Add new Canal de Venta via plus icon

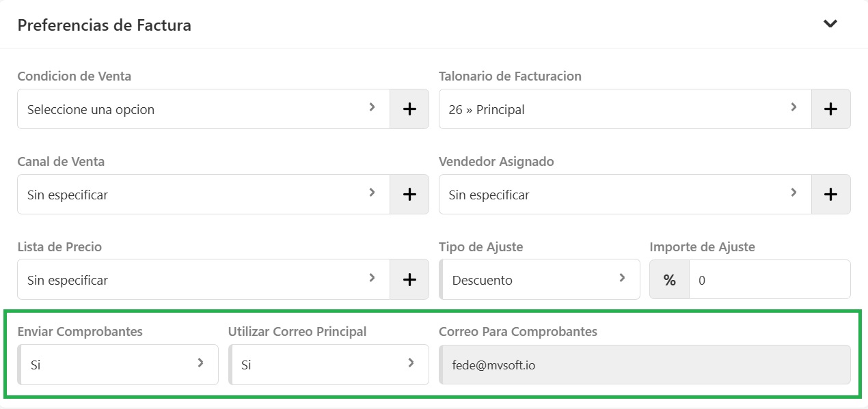coord(409,195)
